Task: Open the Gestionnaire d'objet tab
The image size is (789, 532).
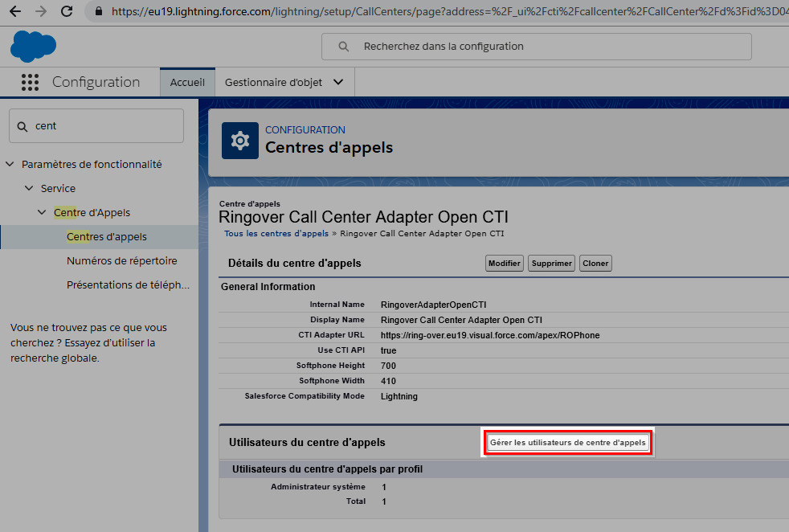Action: pos(273,82)
